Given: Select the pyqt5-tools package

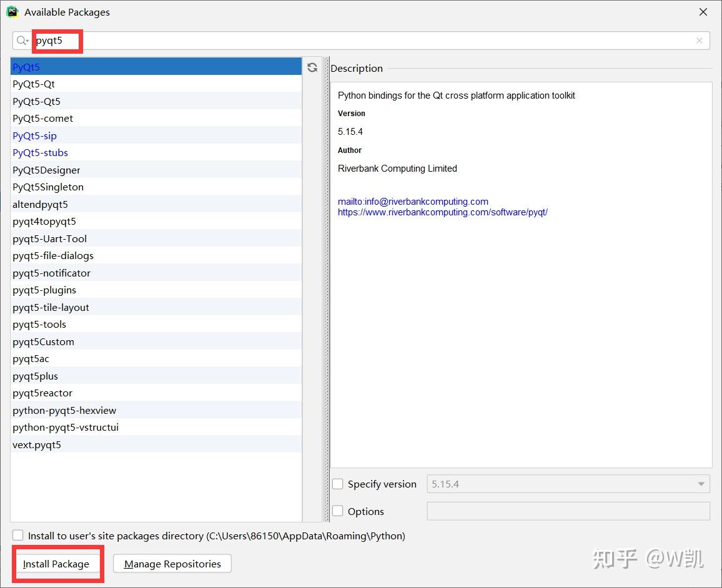Looking at the screenshot, I should pos(39,324).
